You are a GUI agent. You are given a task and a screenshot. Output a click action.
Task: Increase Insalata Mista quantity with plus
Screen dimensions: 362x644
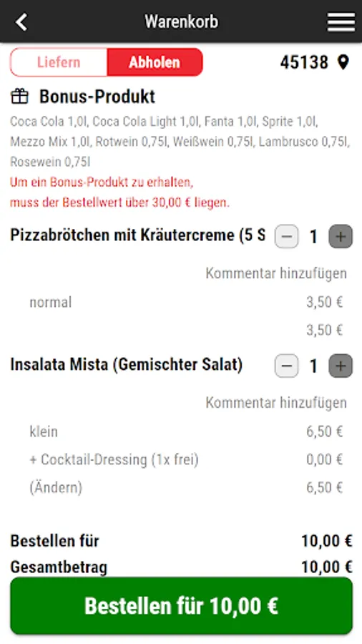point(341,366)
